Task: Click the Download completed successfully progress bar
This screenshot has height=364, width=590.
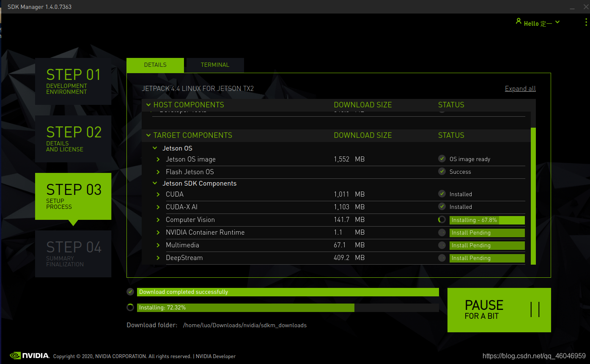Action: point(288,292)
